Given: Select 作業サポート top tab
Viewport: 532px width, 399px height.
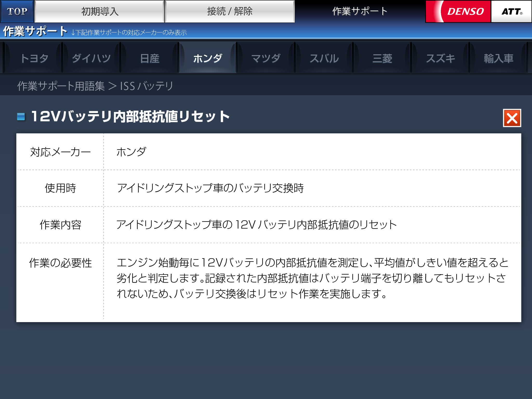Looking at the screenshot, I should pyautogui.click(x=360, y=11).
